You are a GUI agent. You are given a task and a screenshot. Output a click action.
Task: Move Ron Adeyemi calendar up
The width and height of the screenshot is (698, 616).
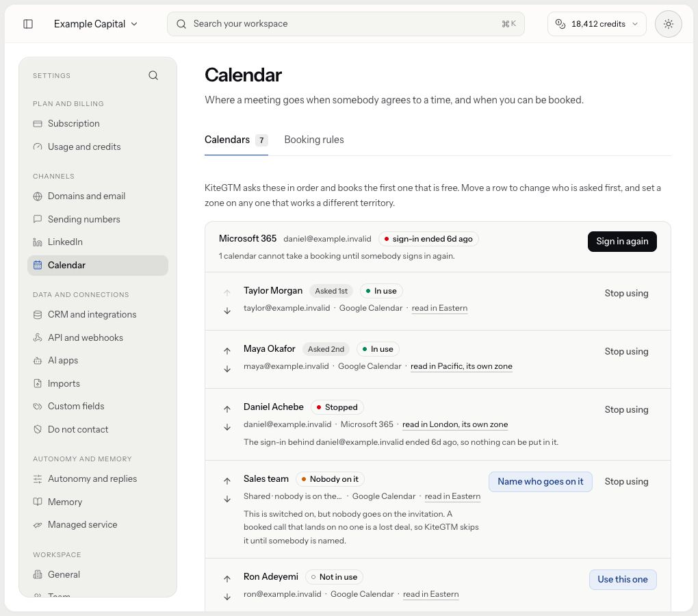click(227, 579)
